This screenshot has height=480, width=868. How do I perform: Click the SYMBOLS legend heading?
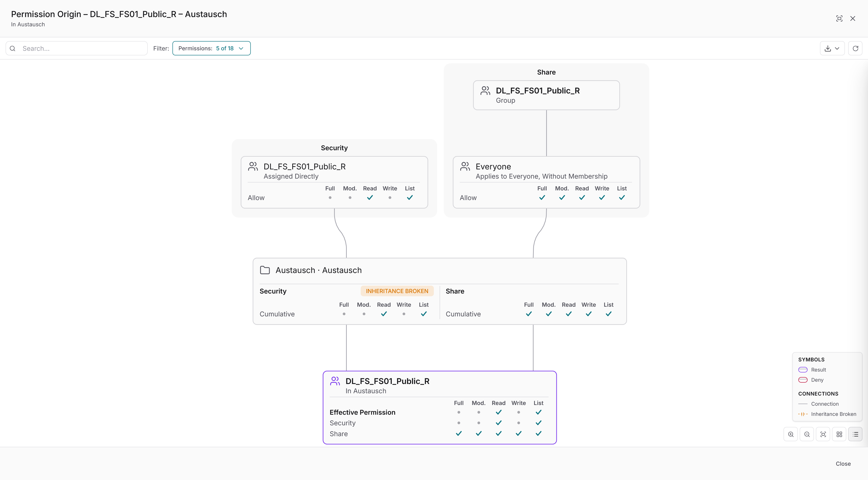click(x=811, y=359)
